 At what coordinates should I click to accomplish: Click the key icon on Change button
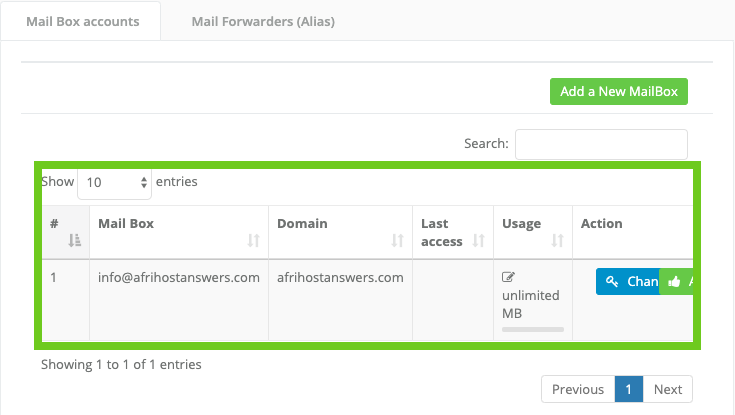click(x=612, y=282)
